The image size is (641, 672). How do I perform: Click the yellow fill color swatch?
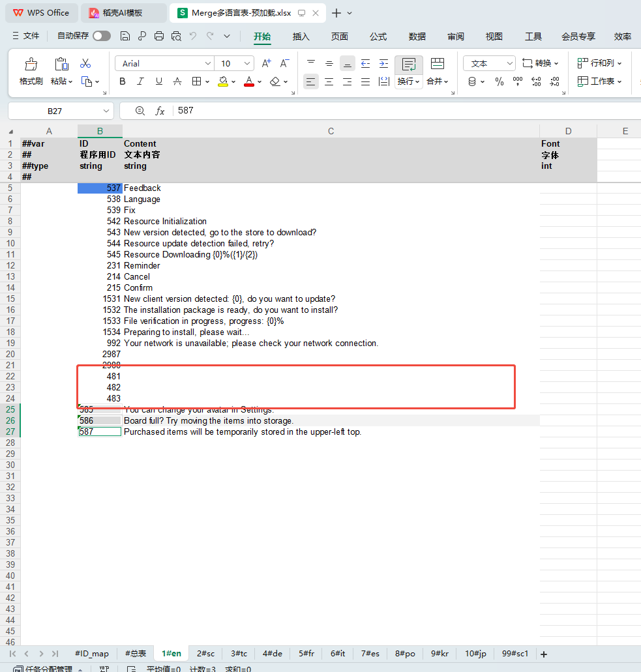[223, 81]
